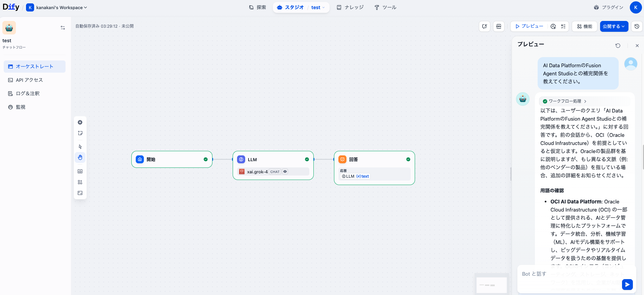Open API アクセス in sidebar
Image resolution: width=644 pixels, height=295 pixels.
tap(34, 80)
